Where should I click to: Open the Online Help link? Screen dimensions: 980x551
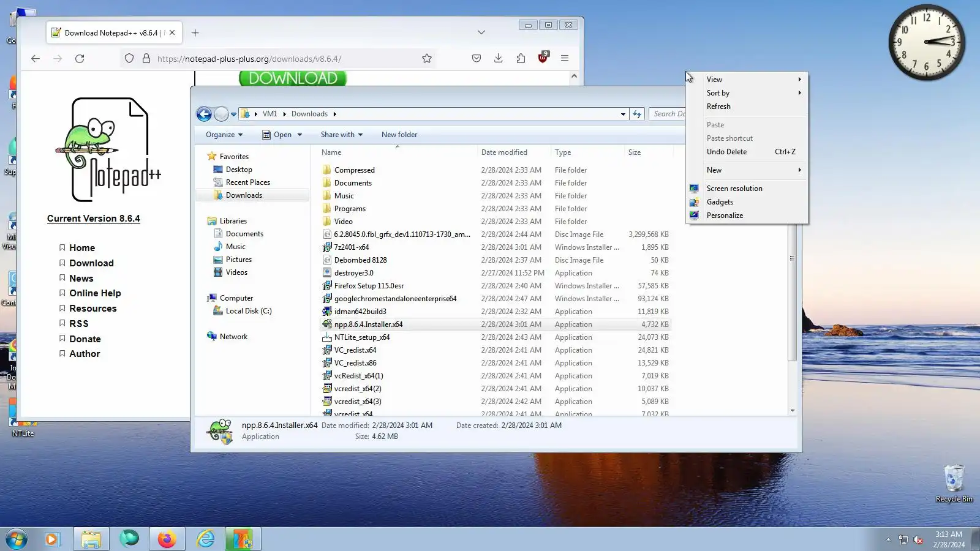[x=95, y=293]
